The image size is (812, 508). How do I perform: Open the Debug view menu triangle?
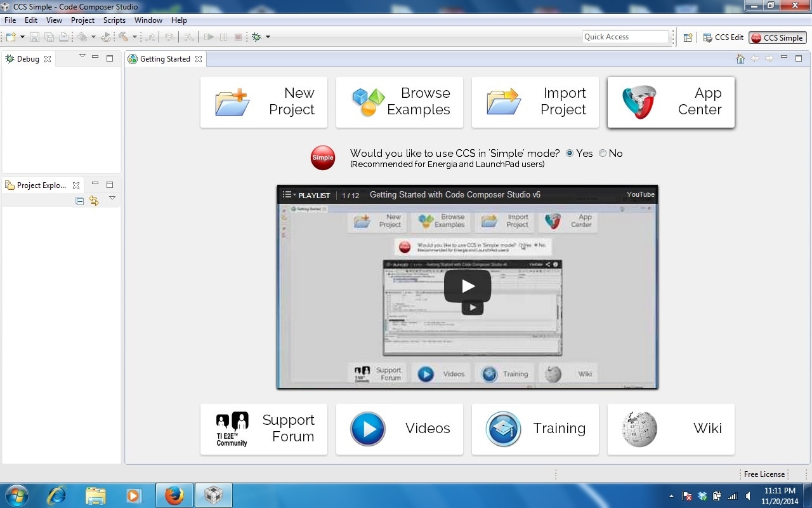(x=82, y=56)
